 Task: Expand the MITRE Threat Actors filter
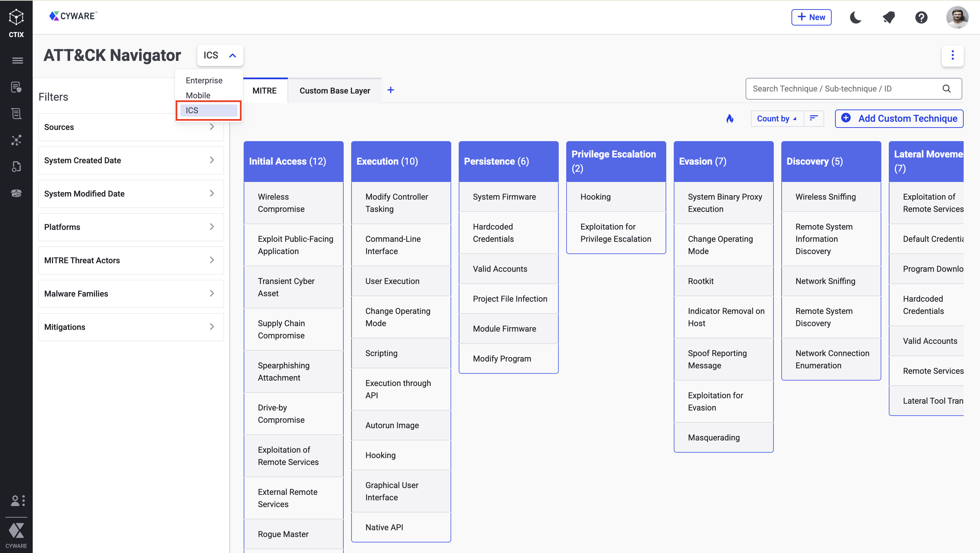[131, 260]
